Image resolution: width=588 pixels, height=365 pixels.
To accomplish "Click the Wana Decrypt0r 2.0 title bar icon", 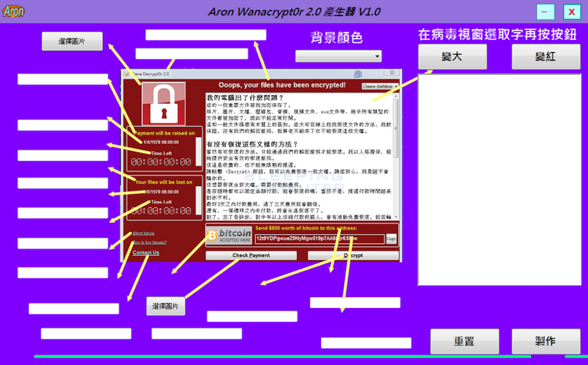I will [127, 73].
